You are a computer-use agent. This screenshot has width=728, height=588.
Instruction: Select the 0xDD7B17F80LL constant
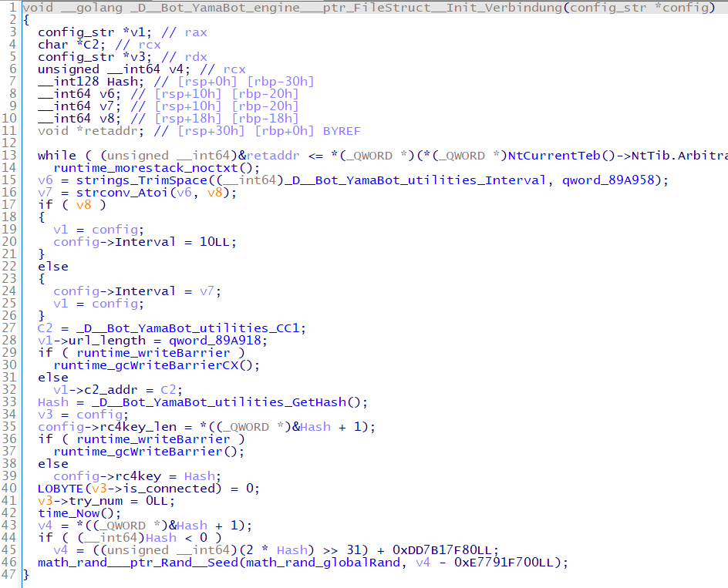click(442, 550)
